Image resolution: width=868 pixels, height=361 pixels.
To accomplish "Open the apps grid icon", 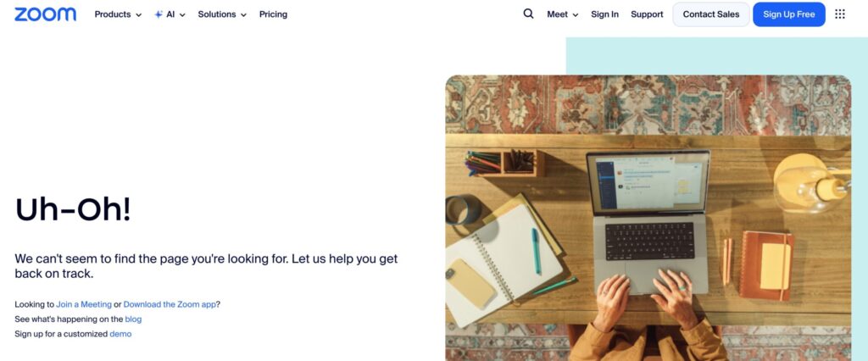I will click(x=840, y=14).
